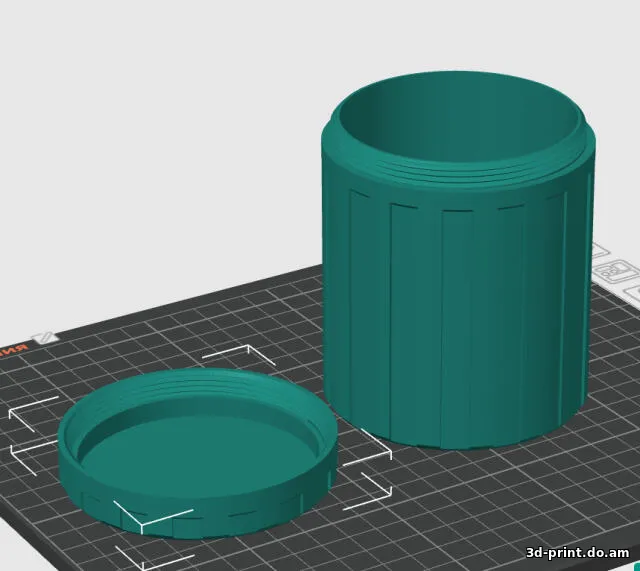Click the plate arrange objects icon

(x=618, y=271)
